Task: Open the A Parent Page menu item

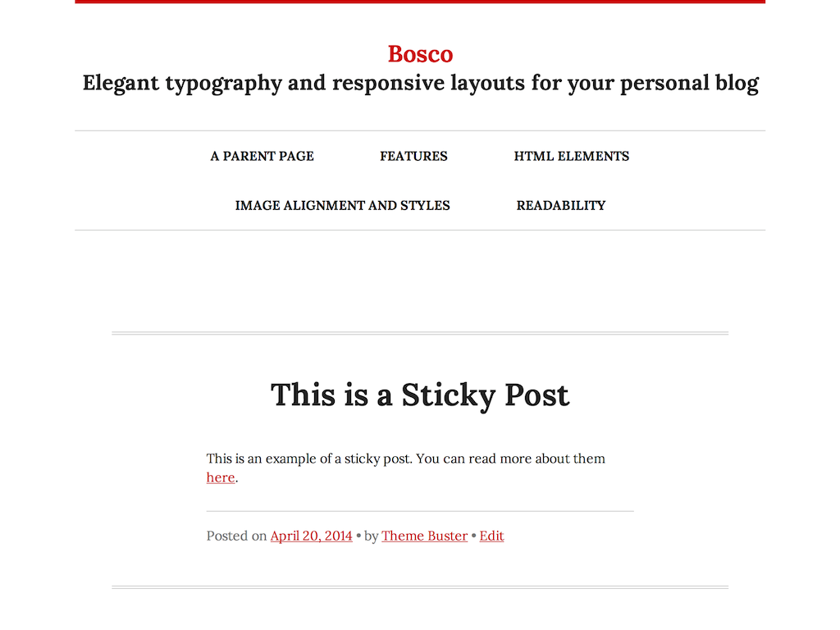Action: 262,156
